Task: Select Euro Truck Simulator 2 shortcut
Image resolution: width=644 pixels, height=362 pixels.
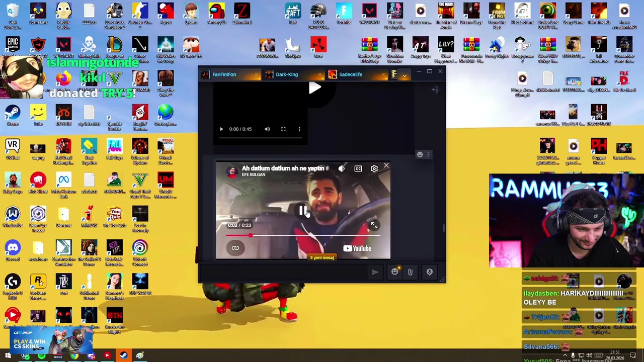Action: tap(114, 15)
